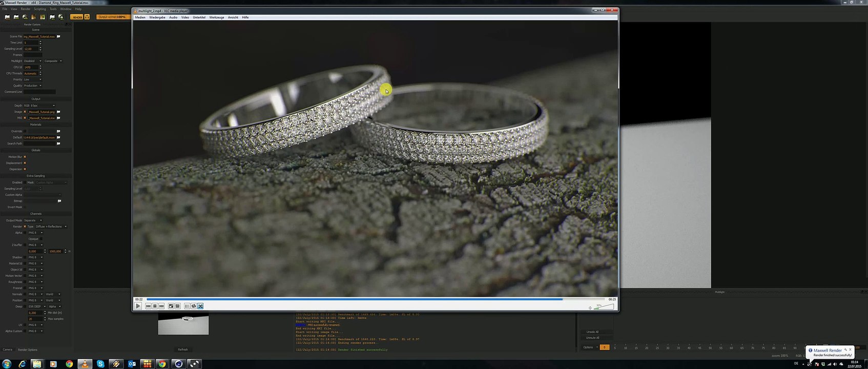Switch to the Camera tab

[x=7, y=350]
